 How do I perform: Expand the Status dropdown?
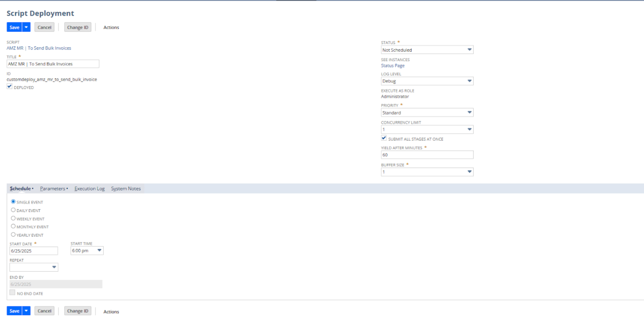coord(427,50)
